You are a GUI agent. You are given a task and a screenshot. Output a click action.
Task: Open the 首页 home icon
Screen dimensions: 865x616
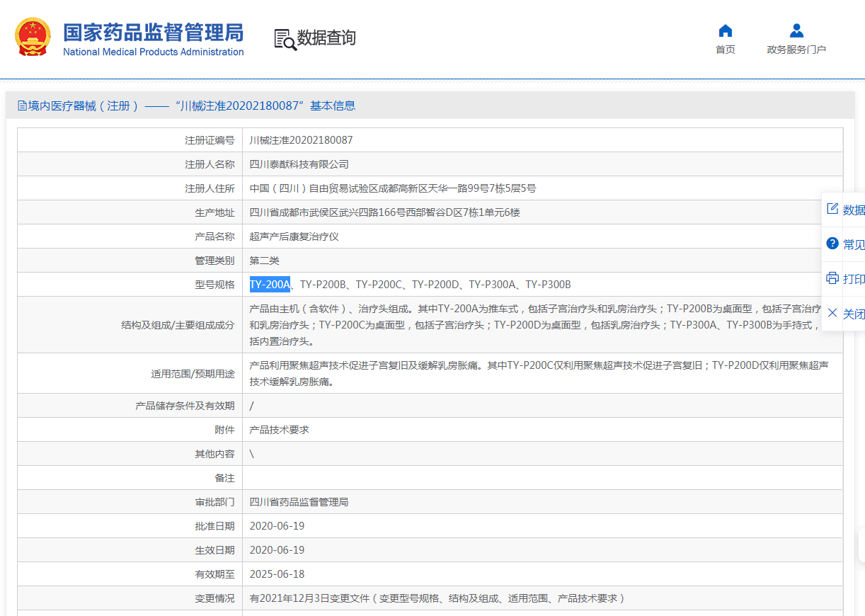pos(726,30)
